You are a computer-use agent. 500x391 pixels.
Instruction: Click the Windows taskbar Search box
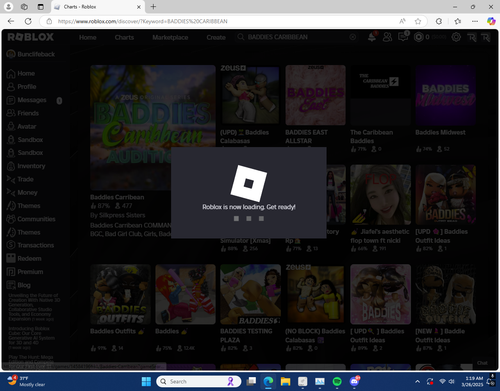pyautogui.click(x=199, y=381)
